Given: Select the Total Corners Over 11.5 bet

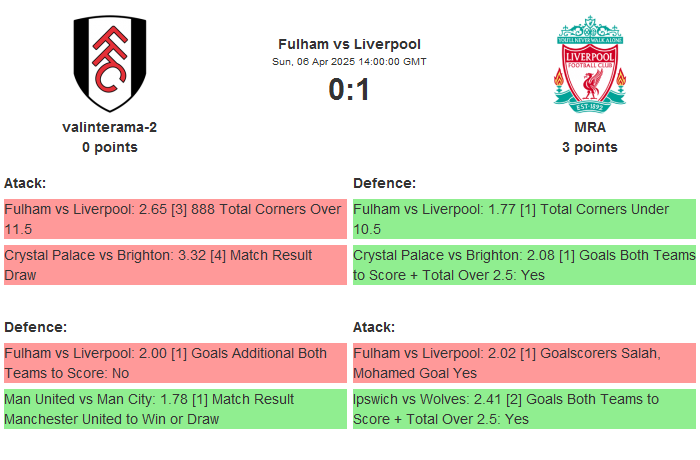Looking at the screenshot, I should coord(174,219).
